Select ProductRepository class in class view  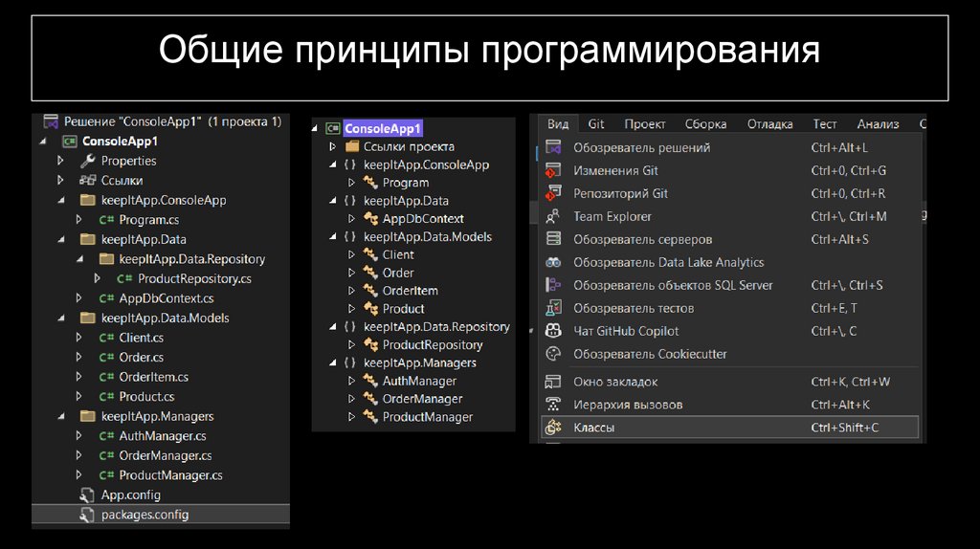(x=433, y=344)
